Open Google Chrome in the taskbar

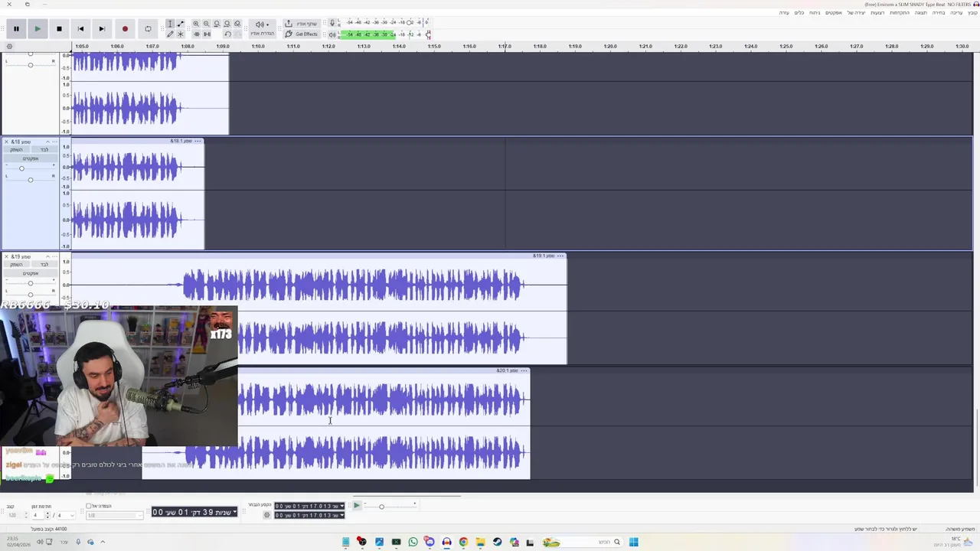(463, 542)
